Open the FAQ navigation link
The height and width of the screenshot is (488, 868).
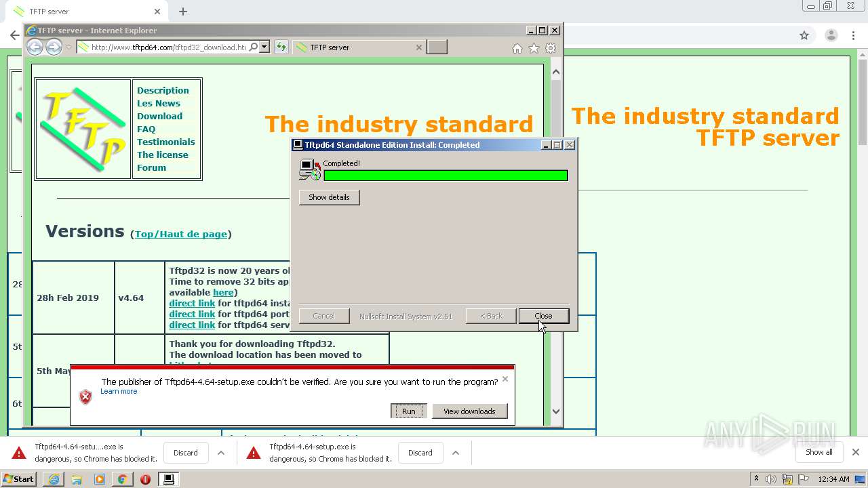coord(146,129)
